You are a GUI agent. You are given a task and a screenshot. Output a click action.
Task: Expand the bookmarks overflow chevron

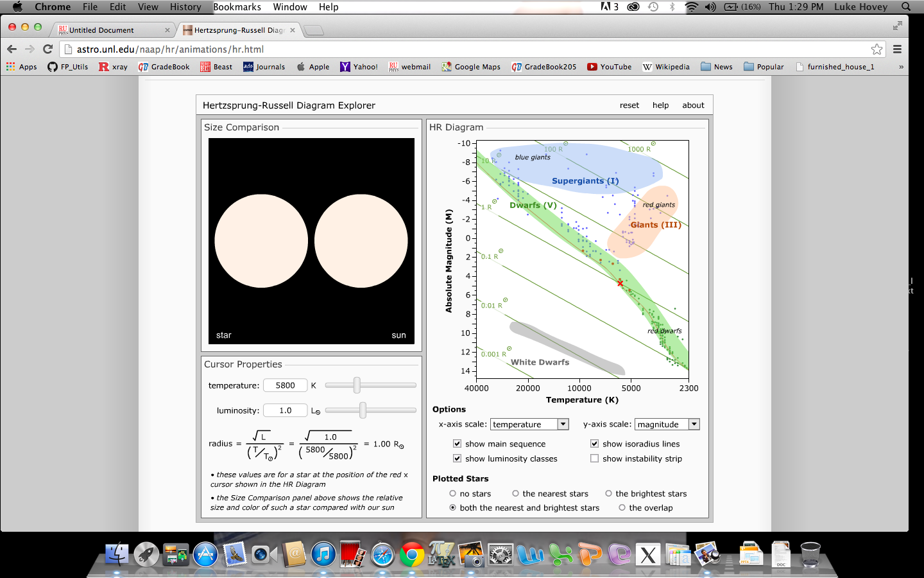[x=901, y=67]
